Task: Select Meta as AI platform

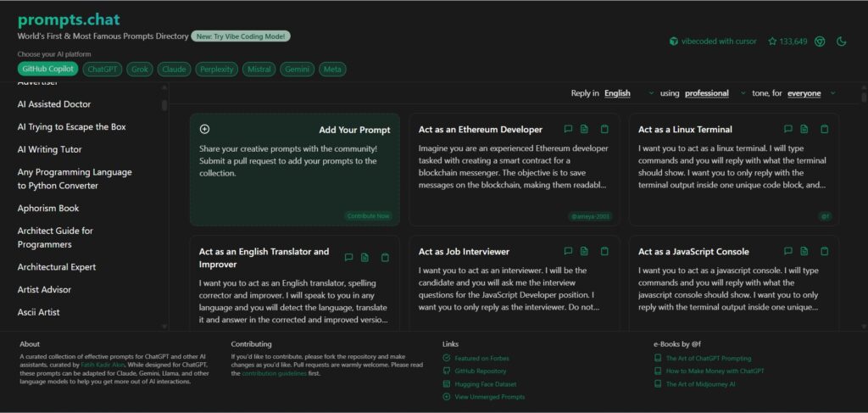Action: click(x=332, y=70)
